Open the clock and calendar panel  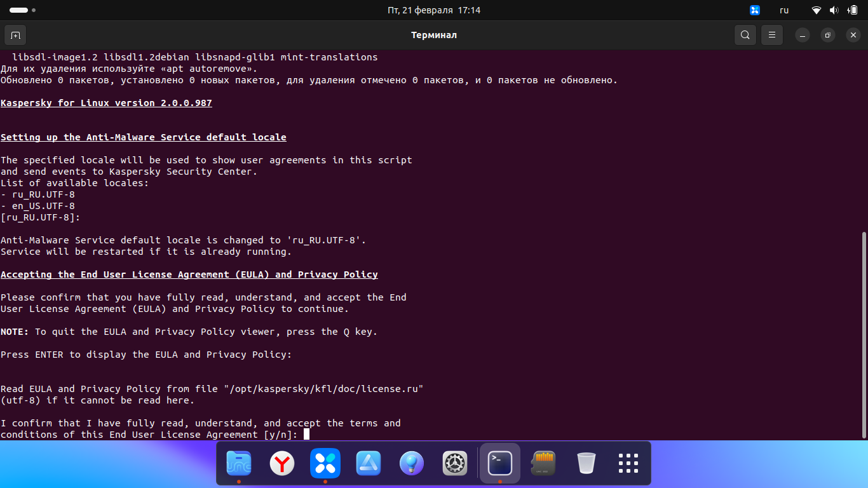click(434, 10)
